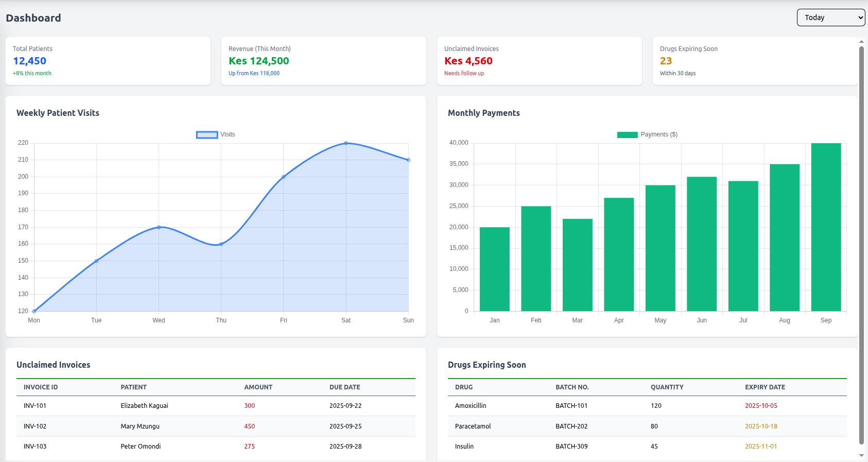Click expiry date 2025-11-01

(761, 447)
